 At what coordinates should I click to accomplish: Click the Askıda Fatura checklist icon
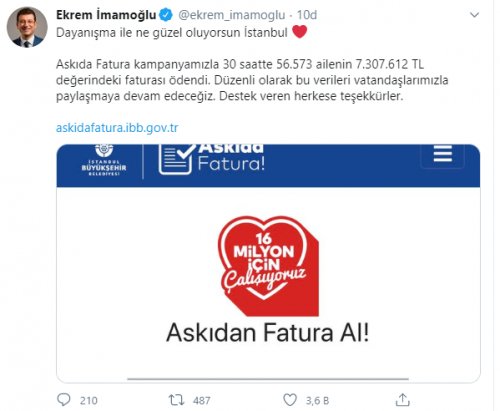pos(177,159)
